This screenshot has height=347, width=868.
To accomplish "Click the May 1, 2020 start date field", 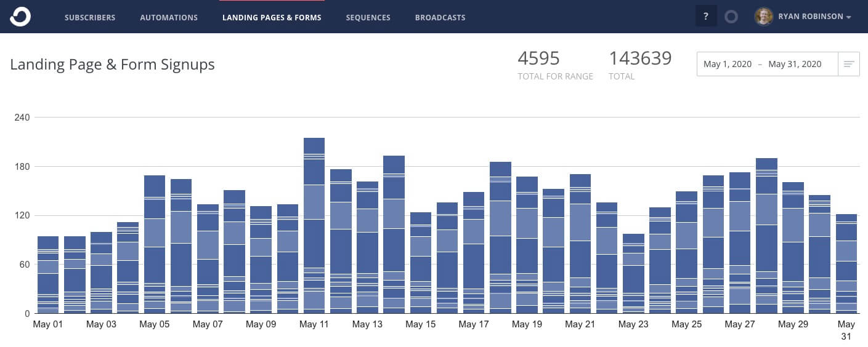I will 728,64.
